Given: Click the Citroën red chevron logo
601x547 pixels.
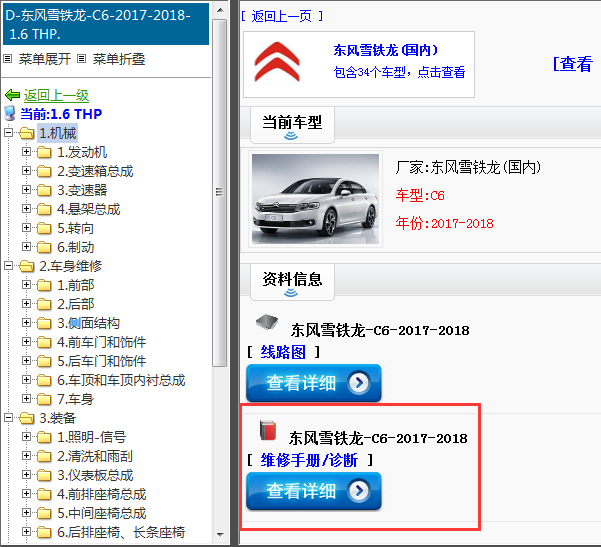Looking at the screenshot, I should [277, 62].
